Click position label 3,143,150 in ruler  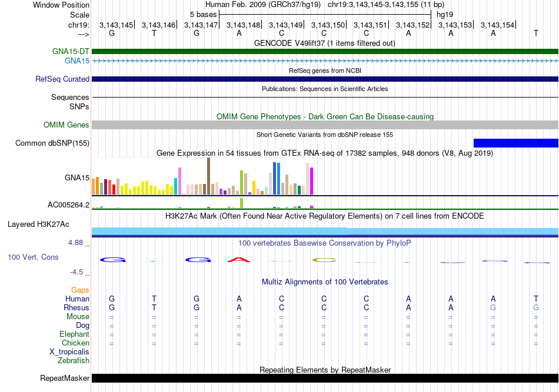tap(328, 25)
